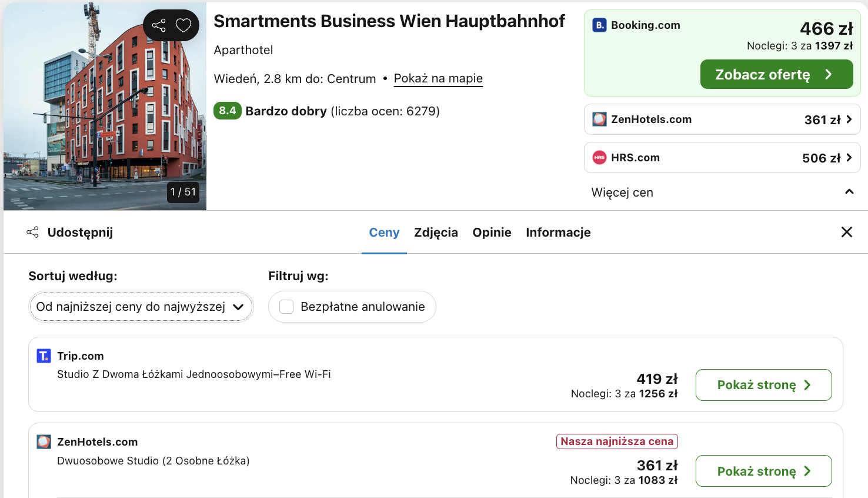Open the Informacje tab
The image size is (868, 498).
(x=558, y=233)
